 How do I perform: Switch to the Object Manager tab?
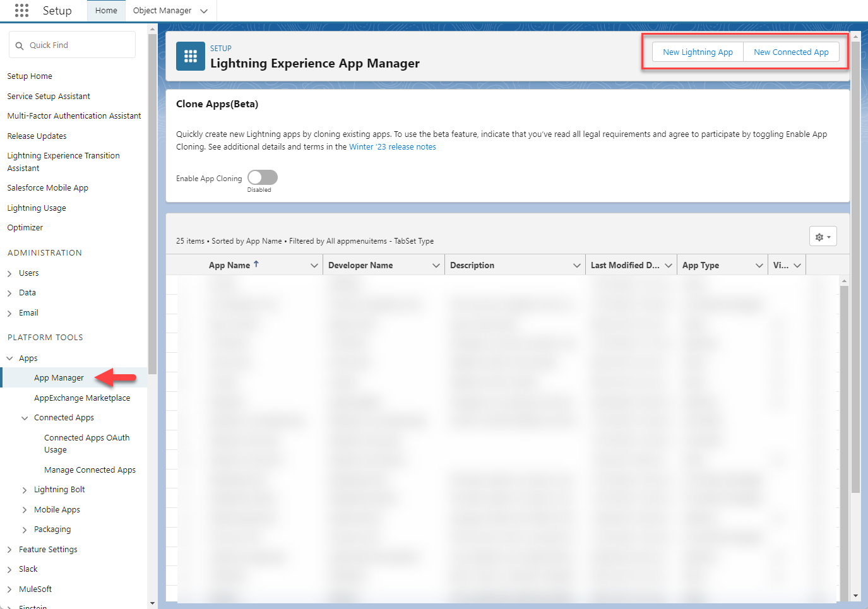coord(162,11)
